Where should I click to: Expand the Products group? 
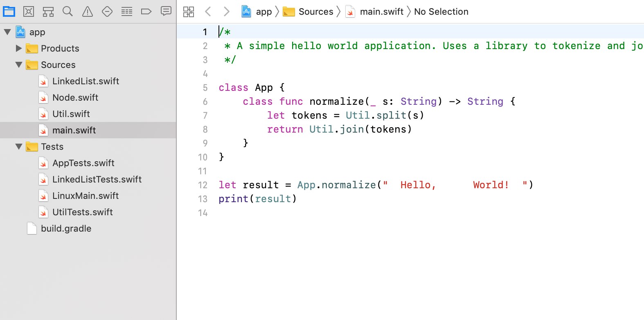click(x=19, y=48)
